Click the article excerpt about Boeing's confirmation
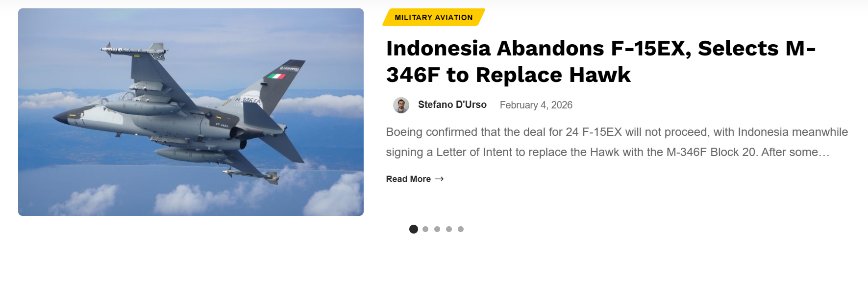The height and width of the screenshot is (288, 868). (617, 142)
